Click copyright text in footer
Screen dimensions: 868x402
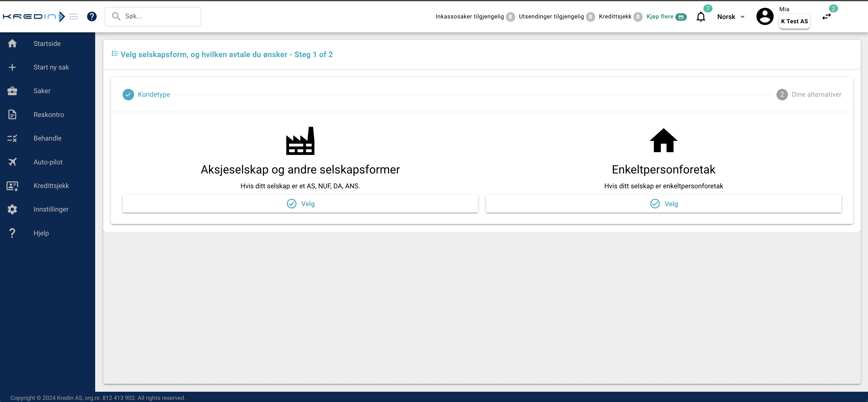98,398
